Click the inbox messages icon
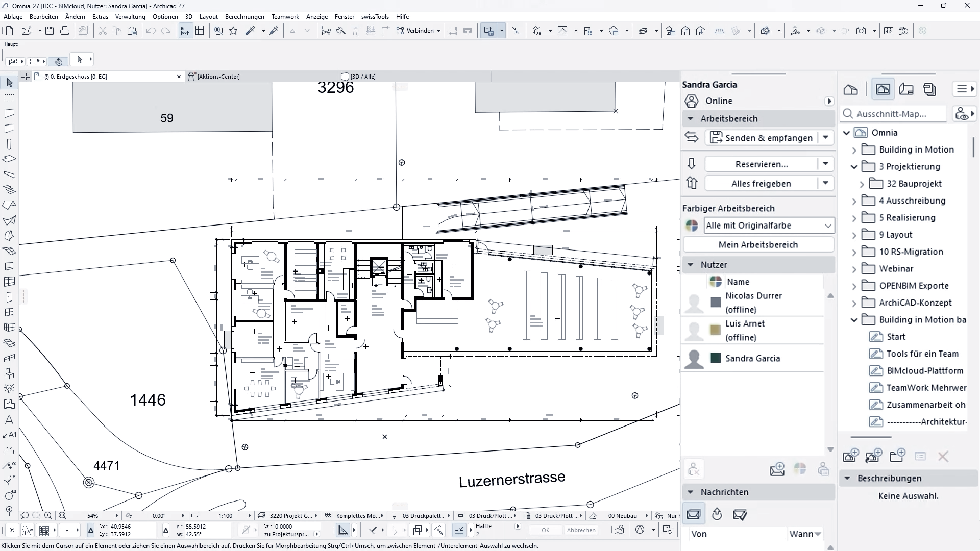Screen dimensions: 980x551 [694, 514]
